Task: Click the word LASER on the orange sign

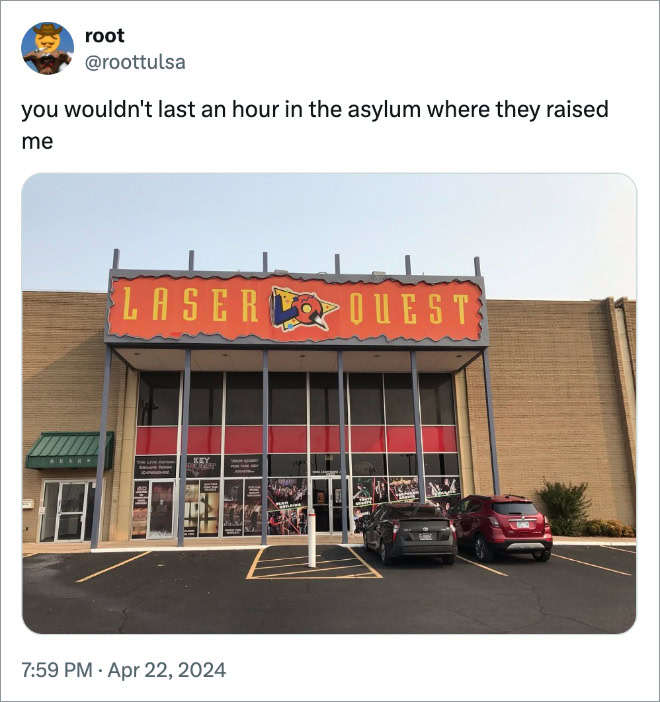Action: click(x=189, y=305)
